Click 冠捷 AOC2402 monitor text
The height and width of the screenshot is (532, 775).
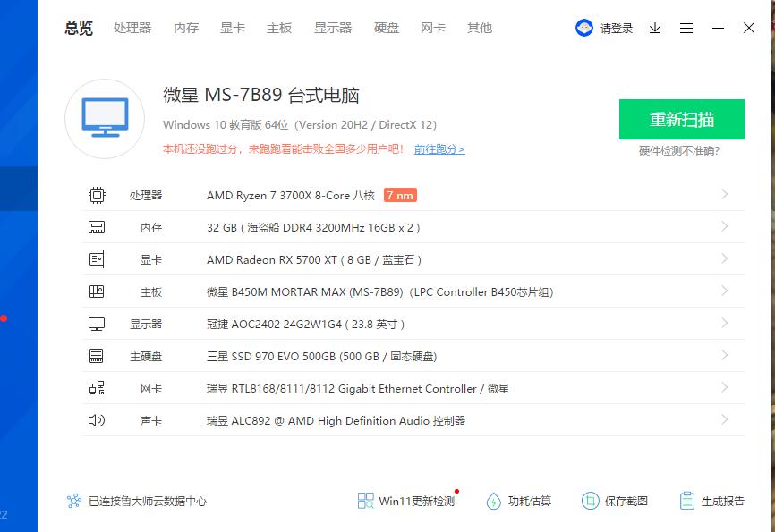point(305,324)
